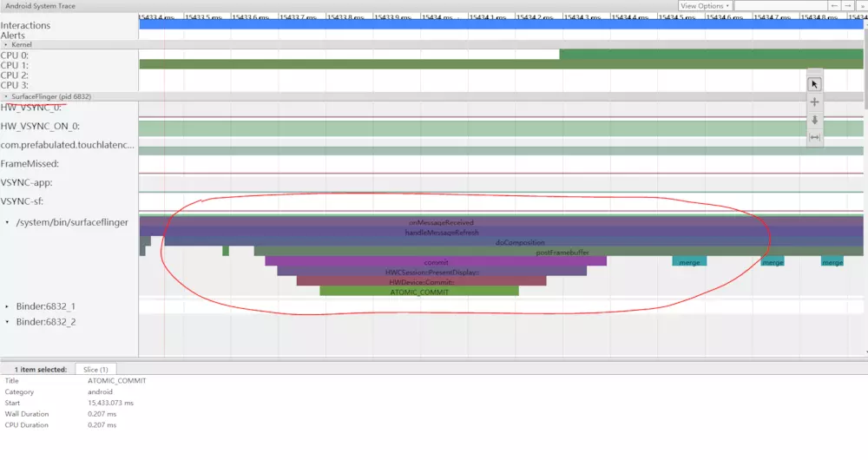
Task: Click the HW_VSYNC_ON_0 counter track
Action: (x=501, y=128)
